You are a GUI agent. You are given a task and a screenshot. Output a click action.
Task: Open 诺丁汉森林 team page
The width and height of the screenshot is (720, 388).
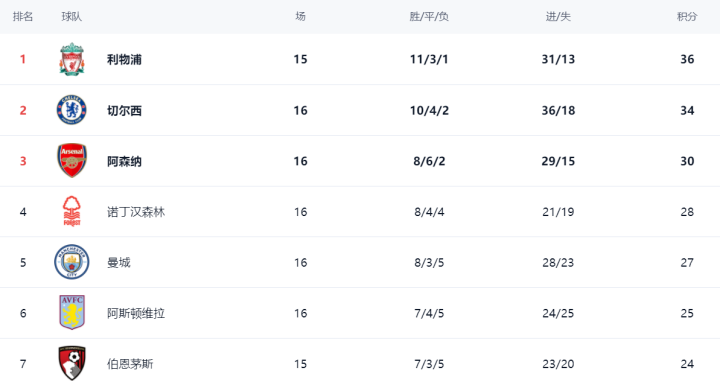click(136, 212)
